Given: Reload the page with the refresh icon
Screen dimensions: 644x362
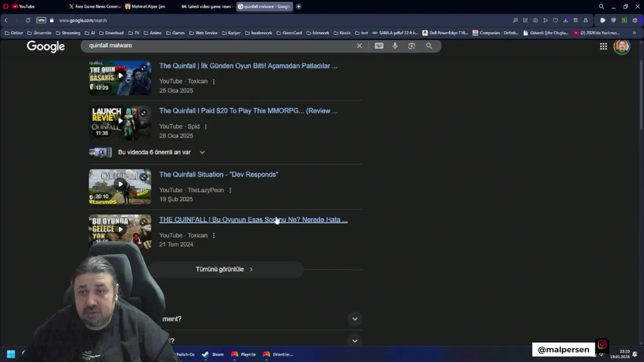Looking at the screenshot, I should 28,20.
